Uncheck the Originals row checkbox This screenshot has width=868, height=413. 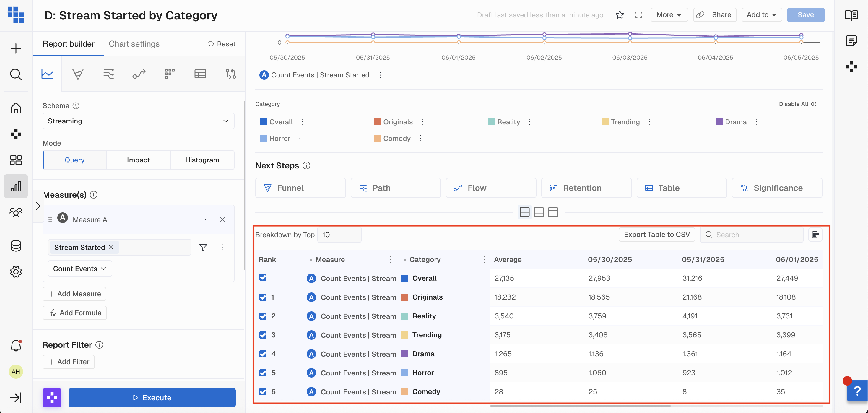(263, 297)
